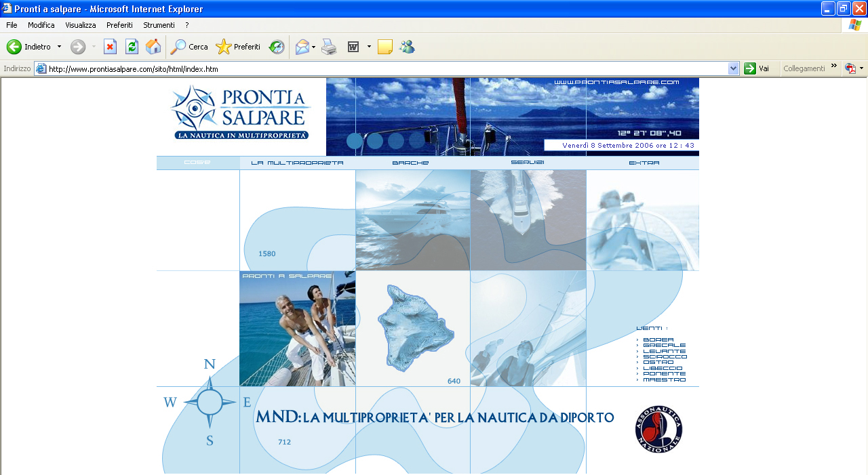
Task: Click the couple sailing photo
Action: click(297, 329)
